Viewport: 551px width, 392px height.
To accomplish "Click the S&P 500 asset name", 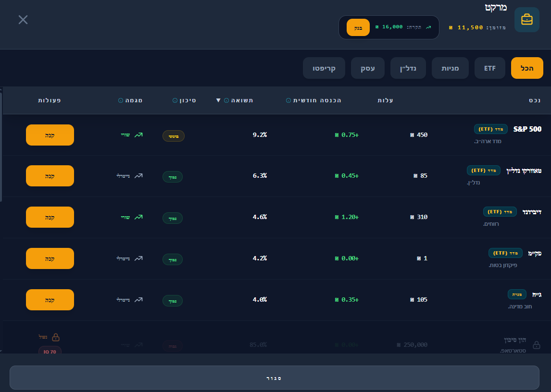I will click(x=527, y=129).
